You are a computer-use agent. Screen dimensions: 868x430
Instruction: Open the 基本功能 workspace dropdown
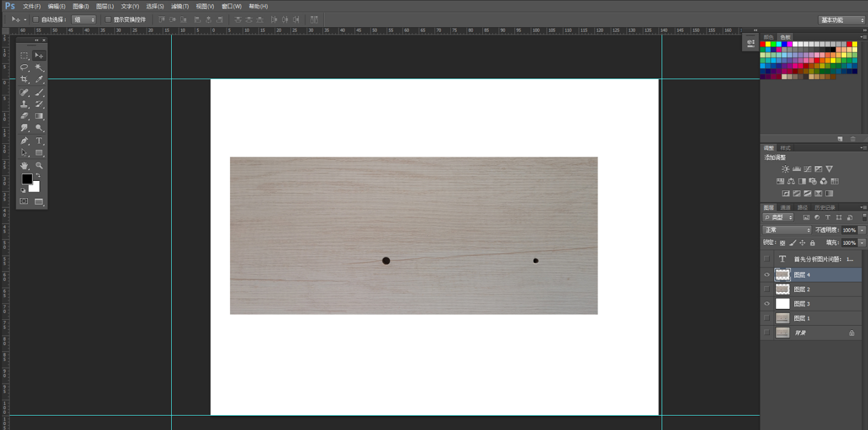(x=842, y=20)
